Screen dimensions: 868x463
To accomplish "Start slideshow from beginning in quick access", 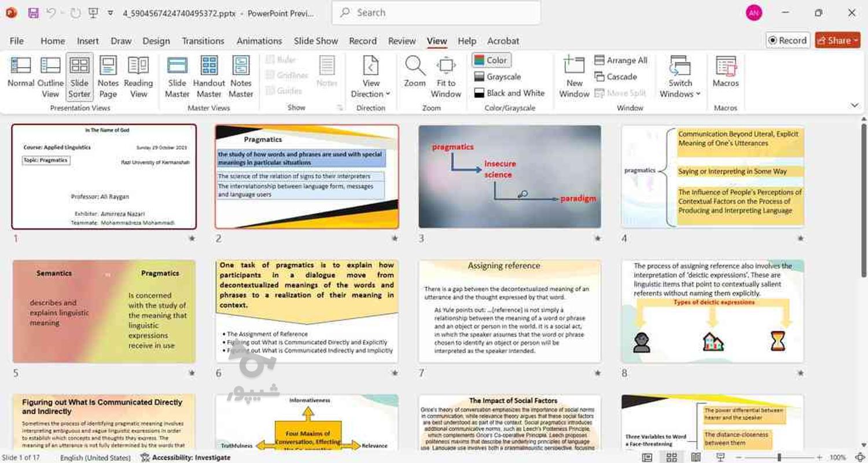I will pos(93,13).
